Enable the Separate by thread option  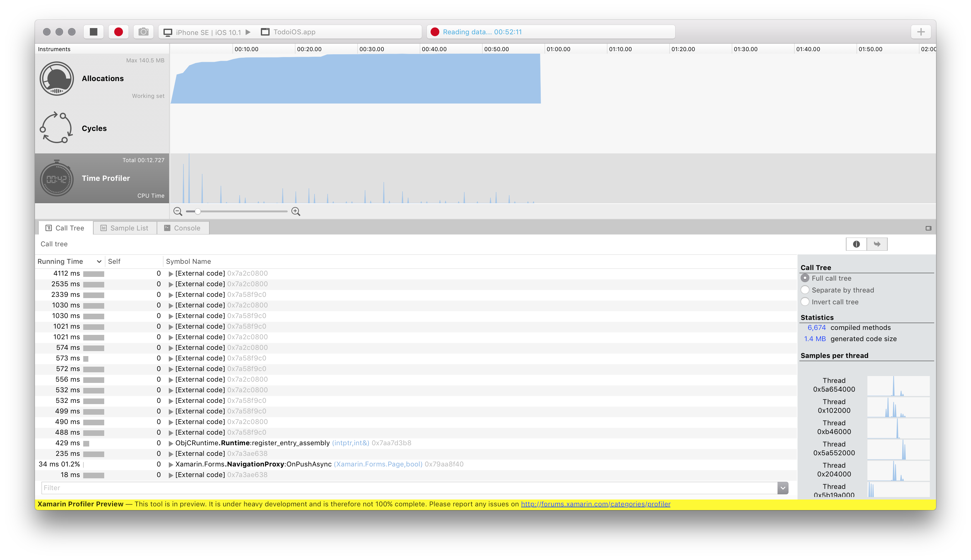point(805,289)
